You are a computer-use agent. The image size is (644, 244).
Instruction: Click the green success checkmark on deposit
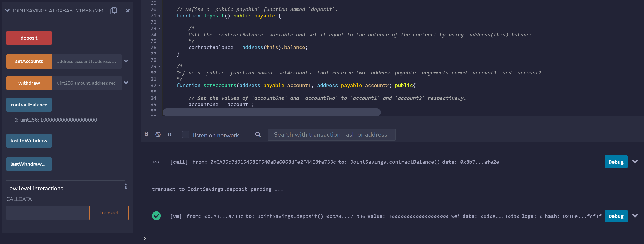pos(156,215)
